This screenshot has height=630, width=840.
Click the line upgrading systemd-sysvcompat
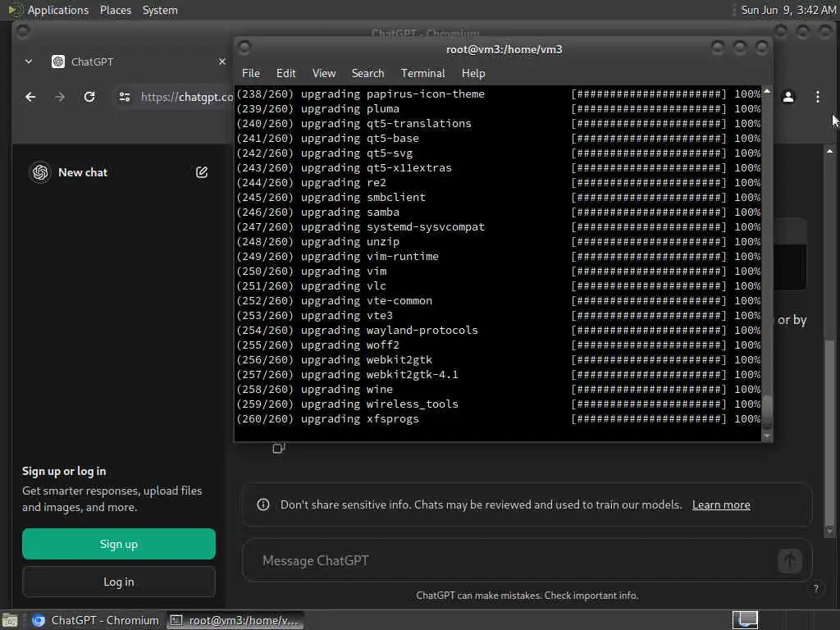[x=498, y=227]
